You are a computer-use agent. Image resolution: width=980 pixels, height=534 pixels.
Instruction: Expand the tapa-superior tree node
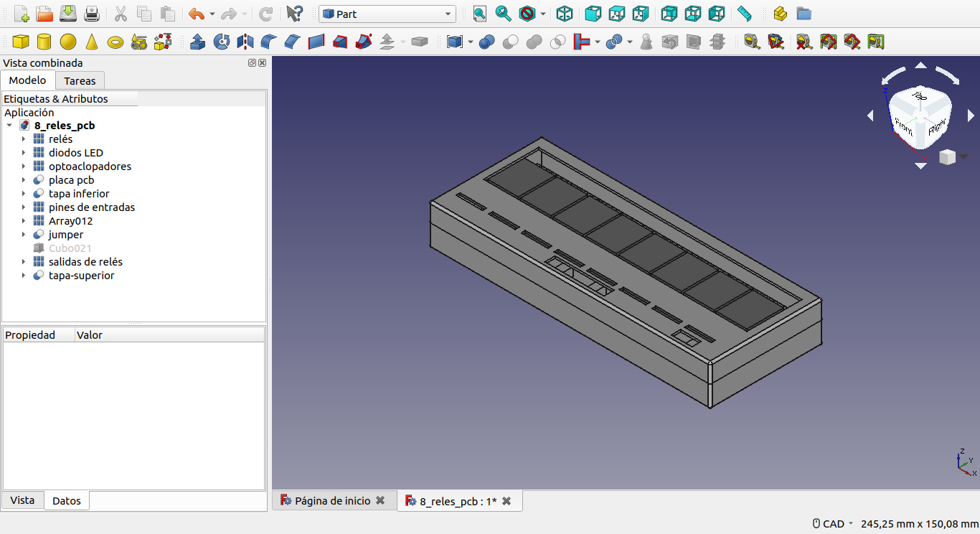pos(24,276)
